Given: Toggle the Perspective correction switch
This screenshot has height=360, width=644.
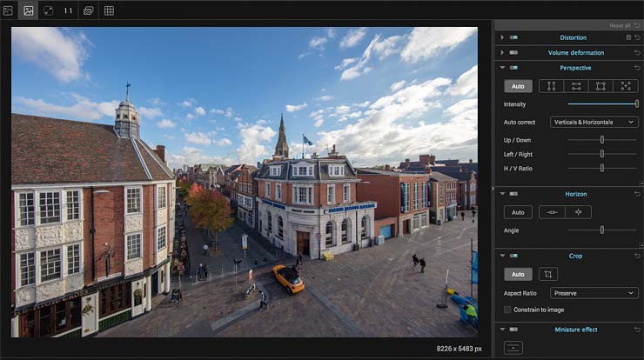Looking at the screenshot, I should coord(513,67).
